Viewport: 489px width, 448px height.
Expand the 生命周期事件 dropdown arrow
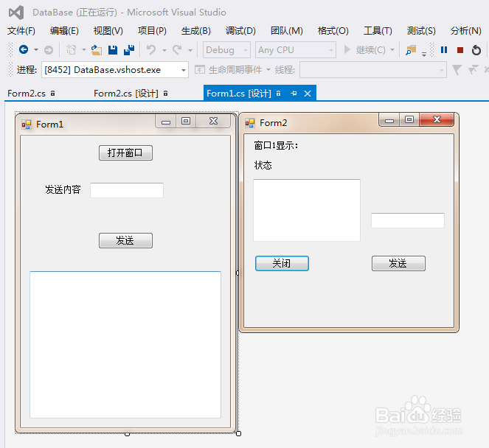point(268,70)
